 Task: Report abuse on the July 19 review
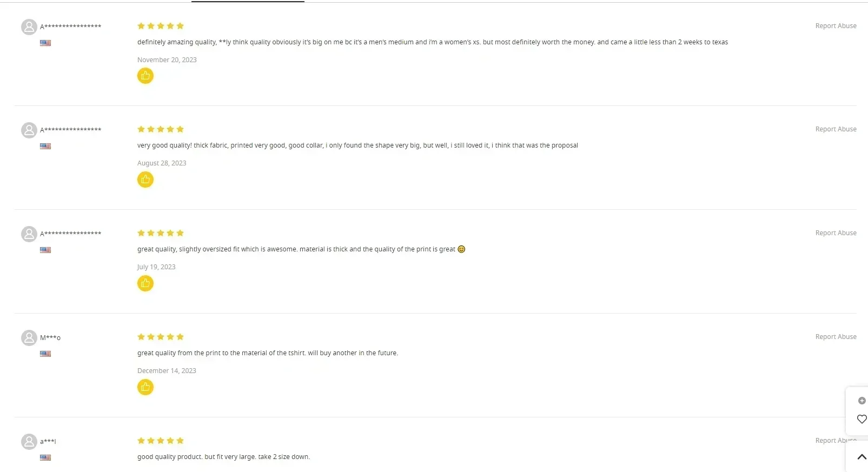coord(836,233)
